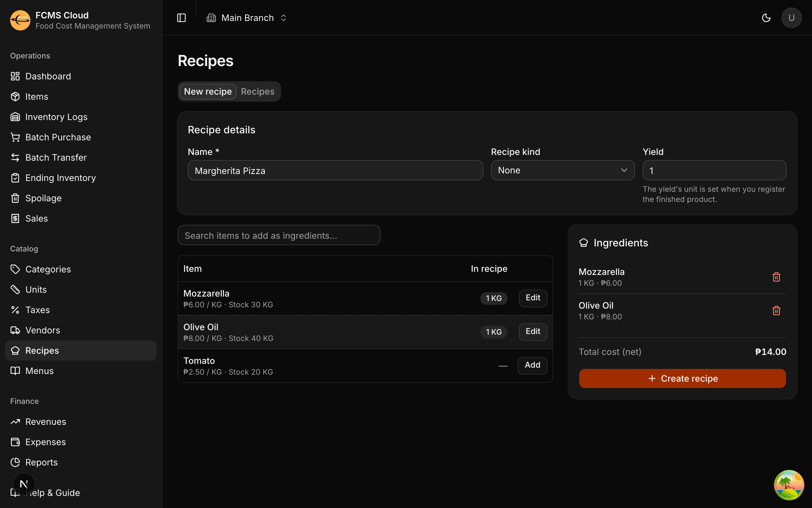Open the Main Branch switcher
The image size is (812, 508).
point(247,18)
